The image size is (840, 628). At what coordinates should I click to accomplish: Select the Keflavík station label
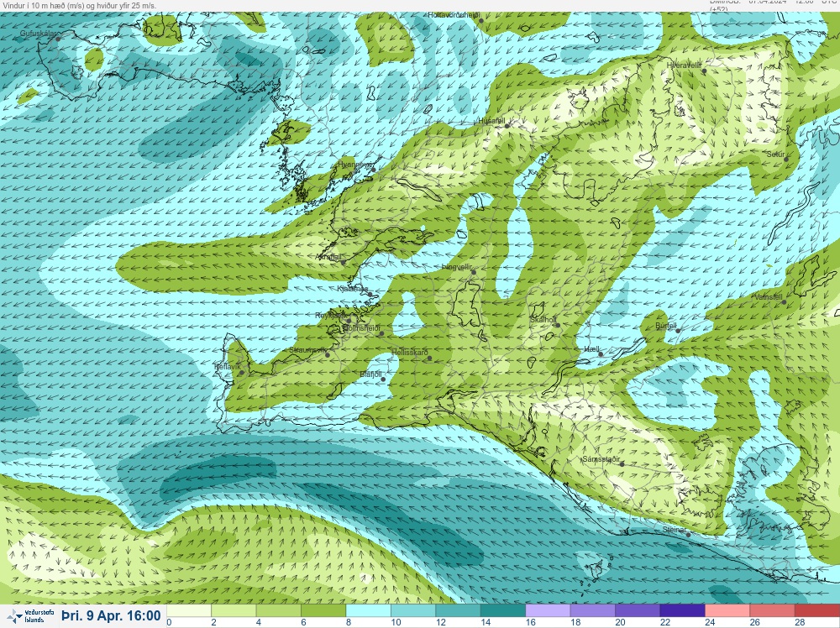[227, 367]
